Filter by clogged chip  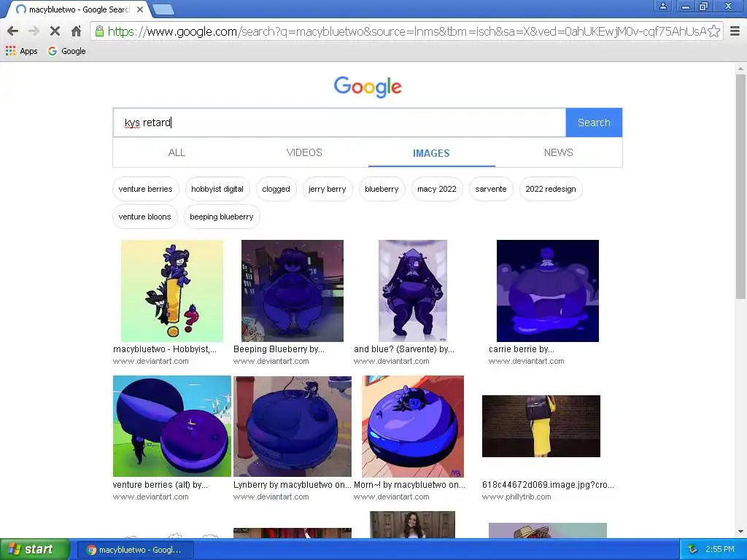[276, 189]
